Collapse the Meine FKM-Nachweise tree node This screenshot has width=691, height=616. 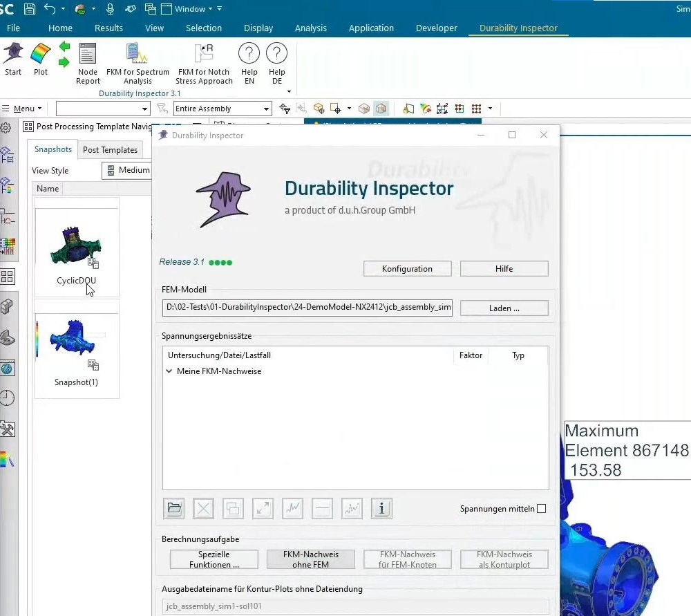pos(169,371)
